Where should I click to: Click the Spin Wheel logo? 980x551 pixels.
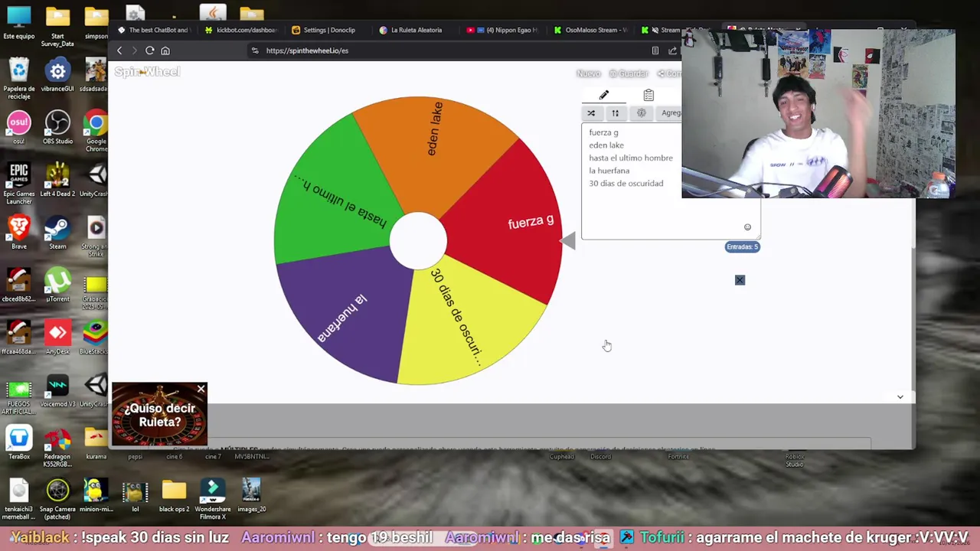pyautogui.click(x=147, y=72)
